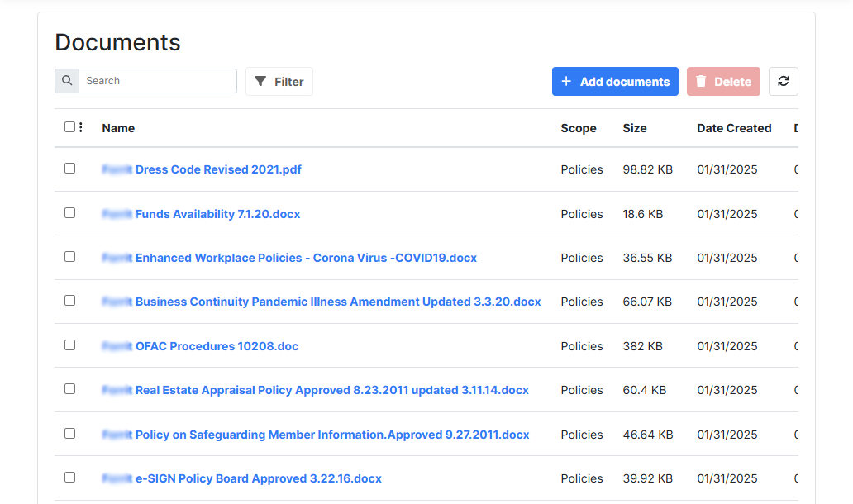The image size is (853, 504).
Task: Click the Delete button
Action: [x=723, y=82]
